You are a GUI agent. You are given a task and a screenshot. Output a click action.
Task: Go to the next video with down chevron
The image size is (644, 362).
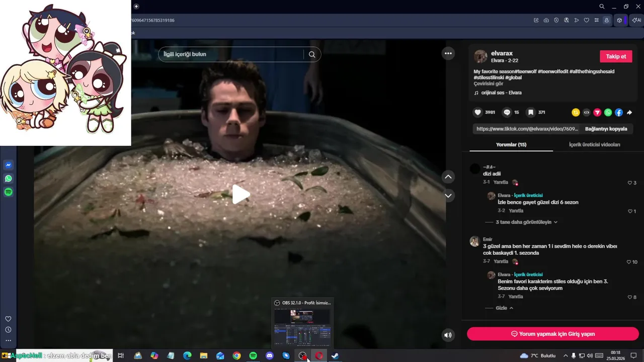448,195
